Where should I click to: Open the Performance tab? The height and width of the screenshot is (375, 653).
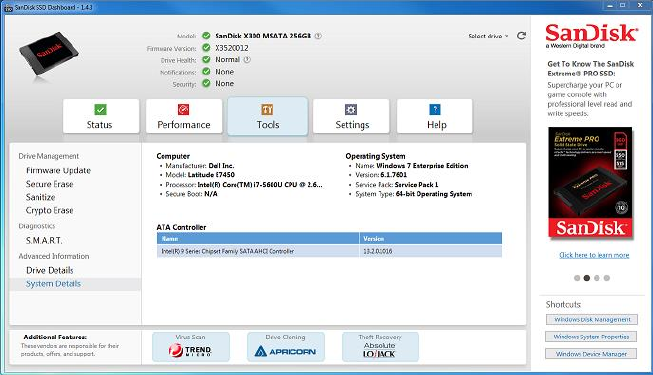point(184,116)
